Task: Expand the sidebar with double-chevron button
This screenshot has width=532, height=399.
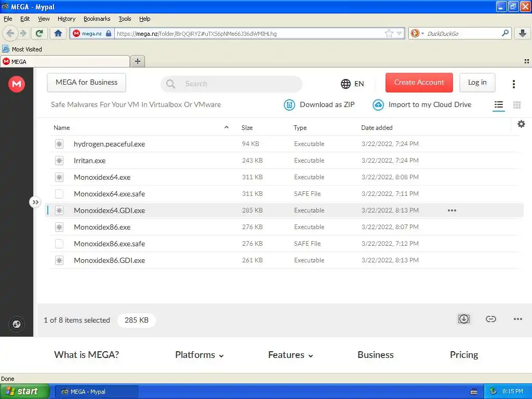Action: [x=35, y=202]
